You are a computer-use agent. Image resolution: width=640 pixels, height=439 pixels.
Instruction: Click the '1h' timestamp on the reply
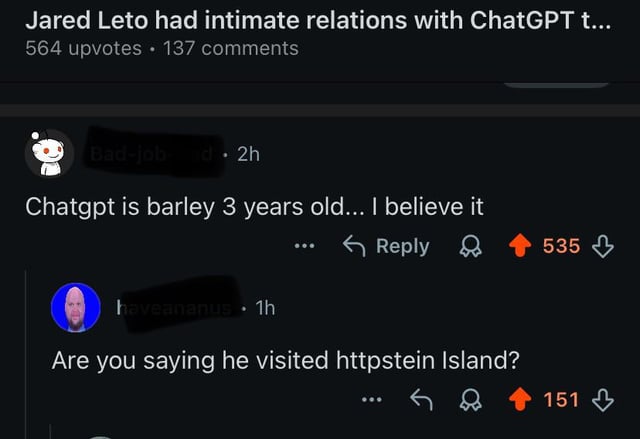(x=265, y=308)
